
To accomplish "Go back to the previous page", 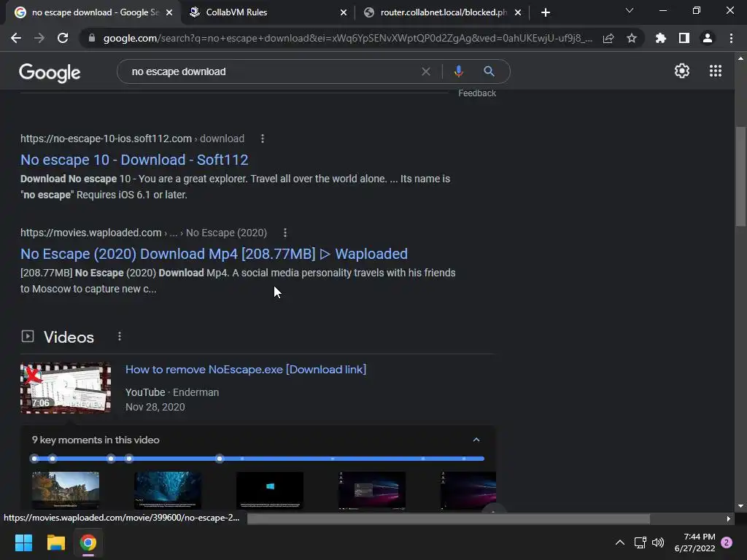I will [x=16, y=38].
